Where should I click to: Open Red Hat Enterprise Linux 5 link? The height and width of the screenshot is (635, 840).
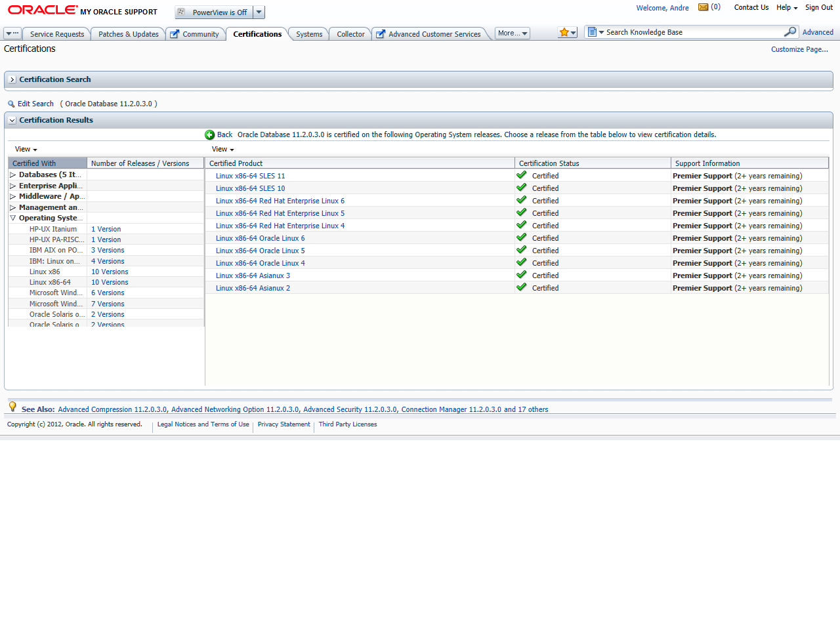pyautogui.click(x=280, y=213)
